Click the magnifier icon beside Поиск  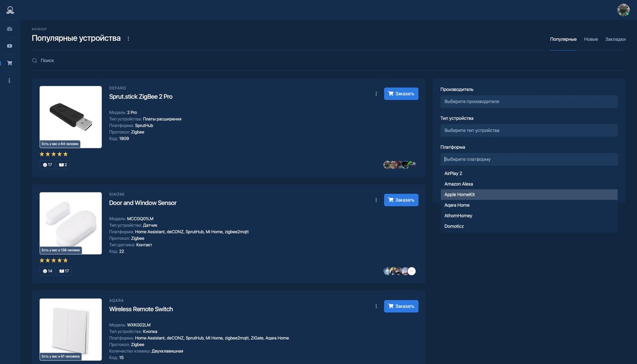click(35, 60)
